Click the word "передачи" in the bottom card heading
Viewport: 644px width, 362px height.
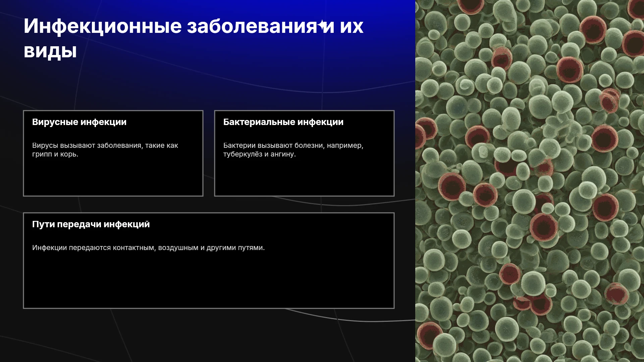pyautogui.click(x=79, y=225)
